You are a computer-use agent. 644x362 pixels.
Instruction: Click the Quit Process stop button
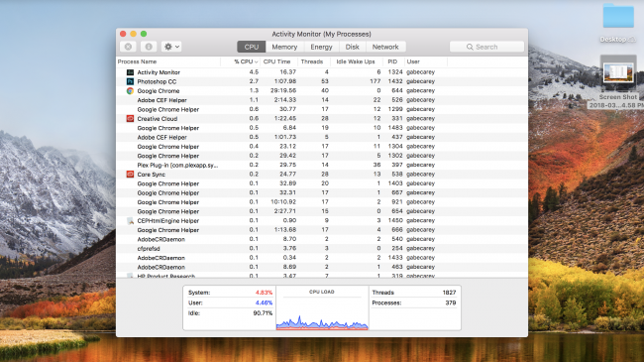click(x=128, y=47)
